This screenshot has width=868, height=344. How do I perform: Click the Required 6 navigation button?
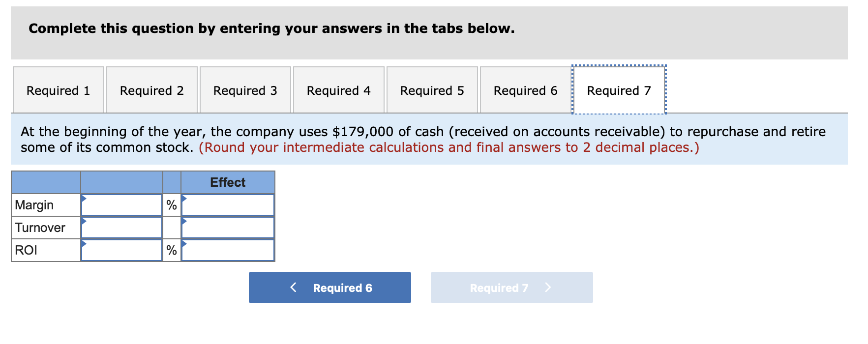(x=329, y=287)
